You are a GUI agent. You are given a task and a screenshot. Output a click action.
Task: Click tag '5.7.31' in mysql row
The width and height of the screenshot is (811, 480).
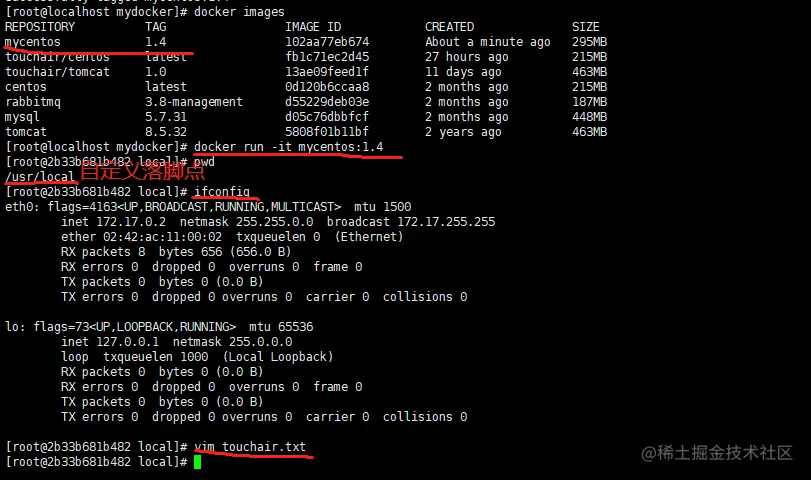pos(166,117)
